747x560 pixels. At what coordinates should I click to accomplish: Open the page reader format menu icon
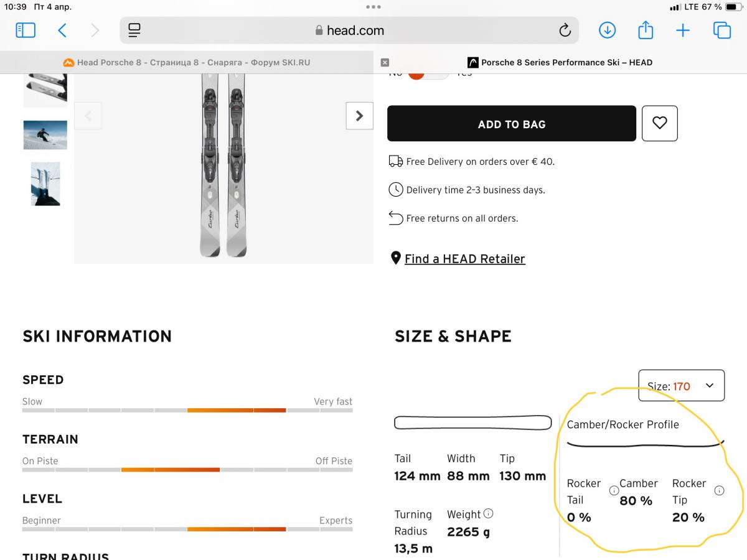pyautogui.click(x=134, y=30)
